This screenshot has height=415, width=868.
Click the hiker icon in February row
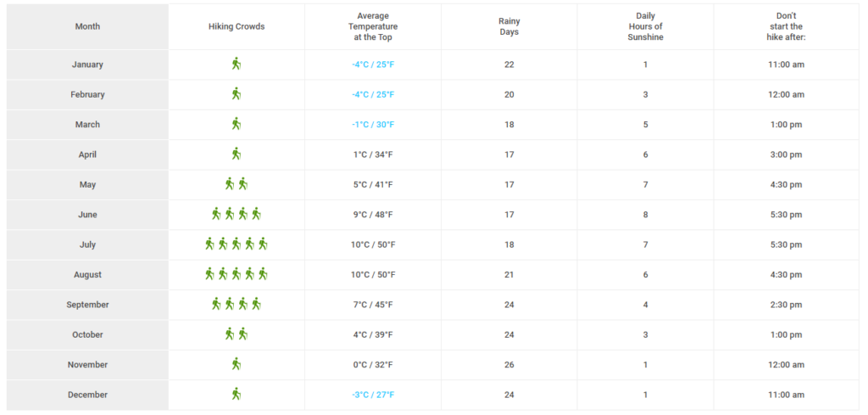point(236,94)
